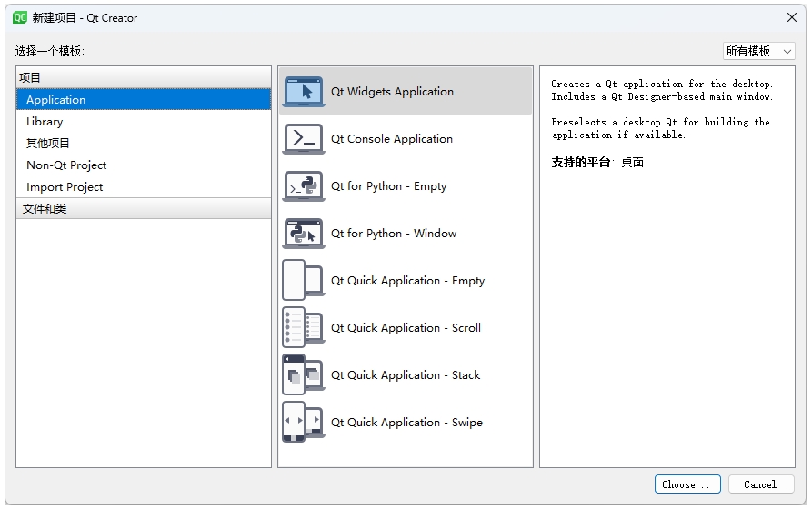
Task: Close the 新建项目 dialog
Action: (791, 17)
